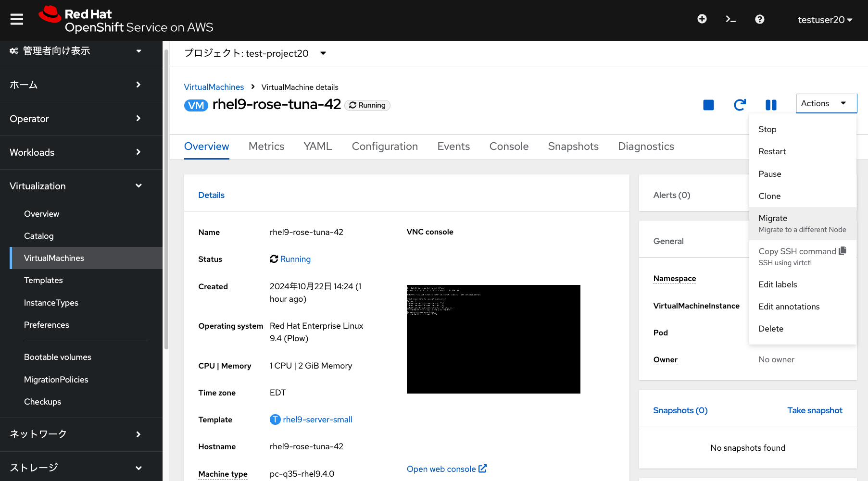Go to VirtualMachines breadcrumb link
This screenshot has height=481, width=868.
pyautogui.click(x=214, y=87)
